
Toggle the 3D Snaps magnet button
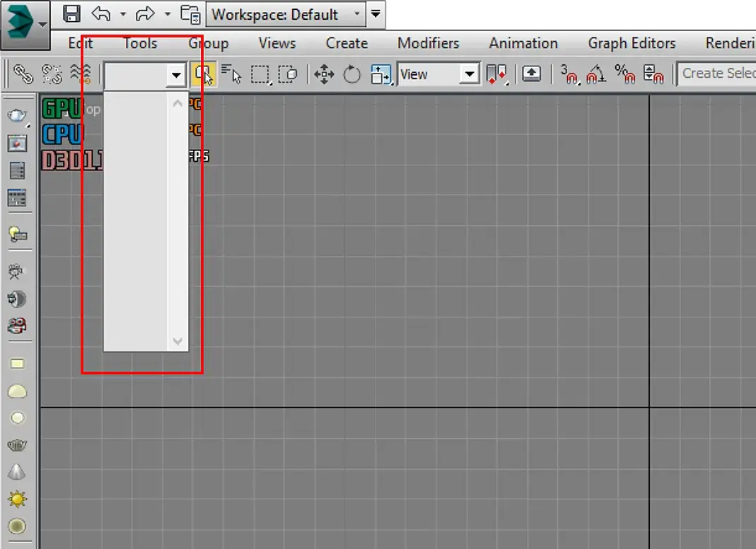569,75
